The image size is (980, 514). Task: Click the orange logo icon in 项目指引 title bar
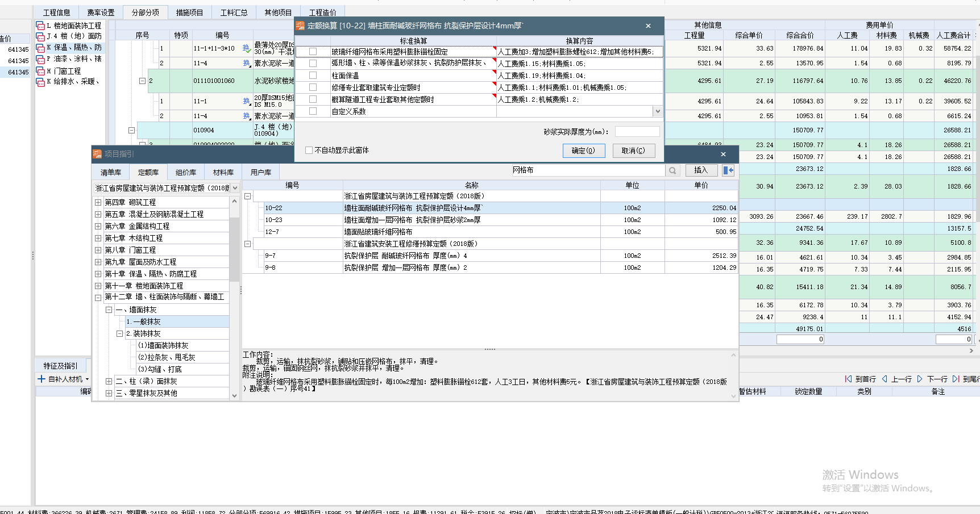click(97, 154)
